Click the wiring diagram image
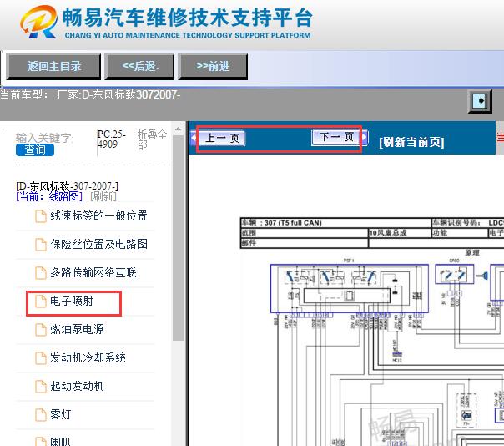 [372, 332]
